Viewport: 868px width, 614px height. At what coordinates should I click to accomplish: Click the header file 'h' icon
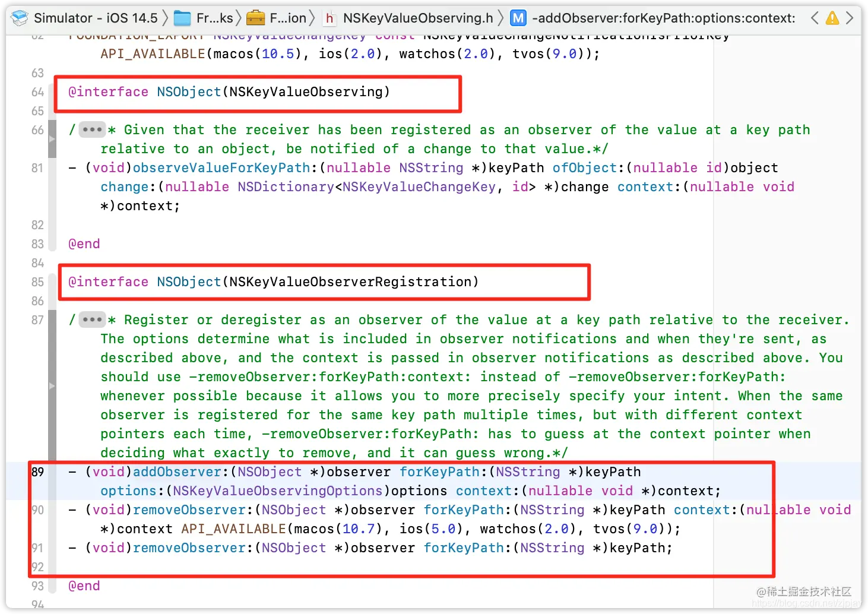click(x=330, y=18)
